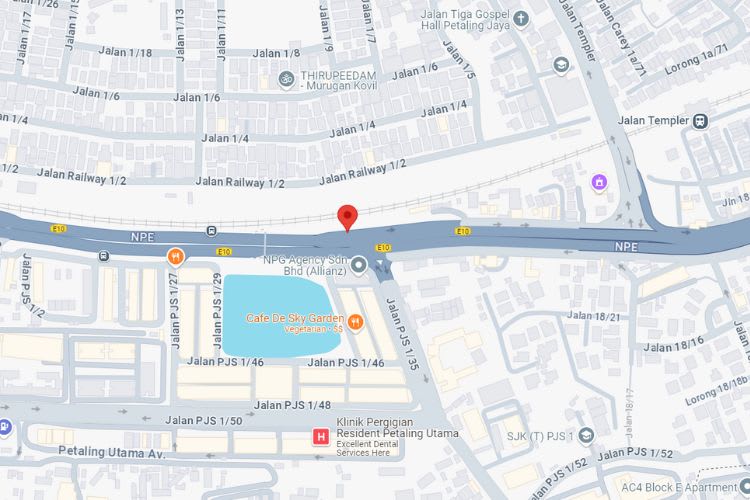Select the bus stop icon on NPE highway
The height and width of the screenshot is (500, 750).
(x=211, y=231)
